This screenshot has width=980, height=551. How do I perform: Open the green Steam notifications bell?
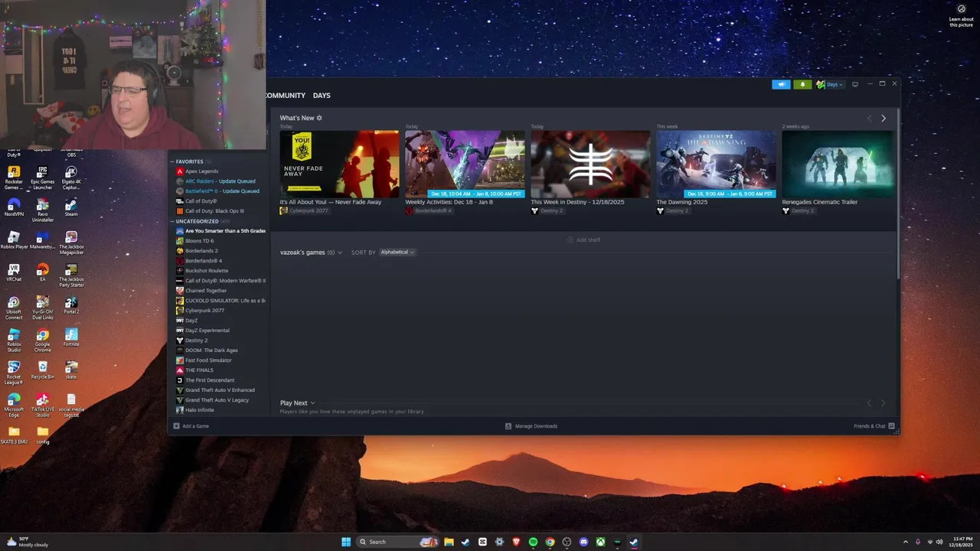[x=802, y=84]
